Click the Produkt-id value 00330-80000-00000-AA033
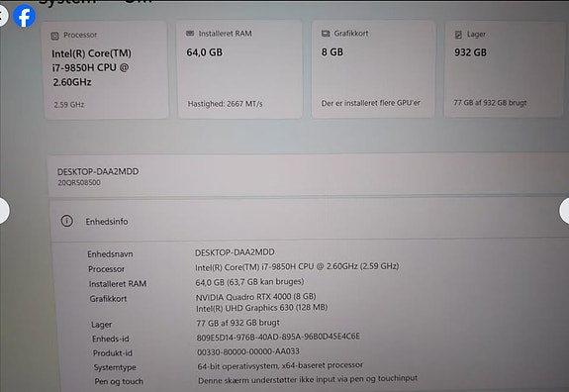This screenshot has width=569, height=392. click(248, 351)
